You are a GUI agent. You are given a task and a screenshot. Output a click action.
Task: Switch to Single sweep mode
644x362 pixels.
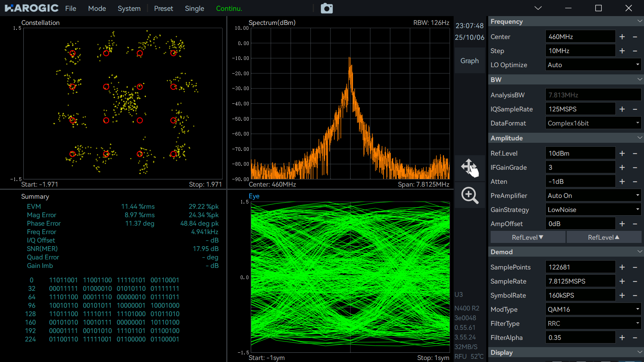click(194, 8)
